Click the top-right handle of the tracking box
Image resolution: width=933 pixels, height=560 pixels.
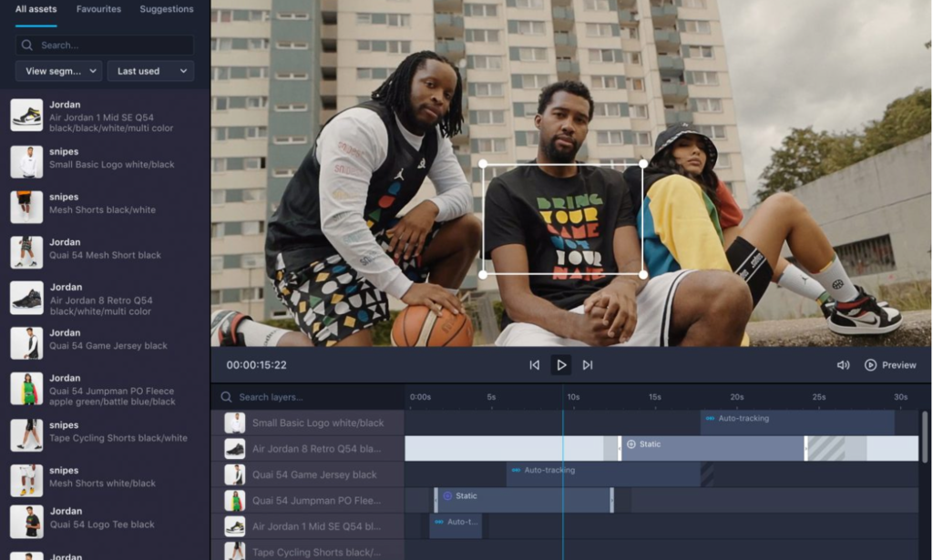[643, 164]
